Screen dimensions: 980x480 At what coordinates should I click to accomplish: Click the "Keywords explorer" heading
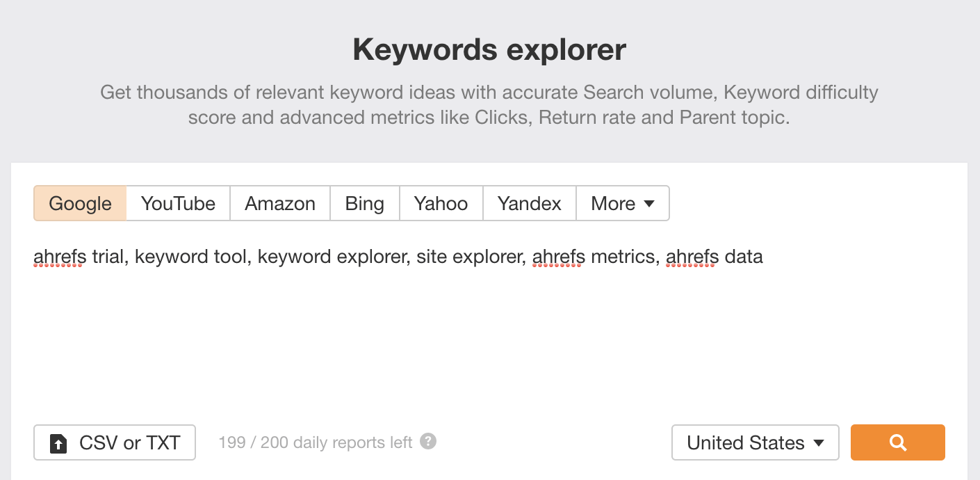point(489,50)
